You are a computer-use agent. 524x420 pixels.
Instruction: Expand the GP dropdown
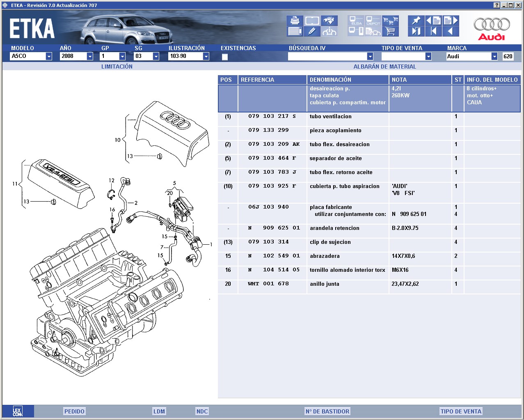122,57
